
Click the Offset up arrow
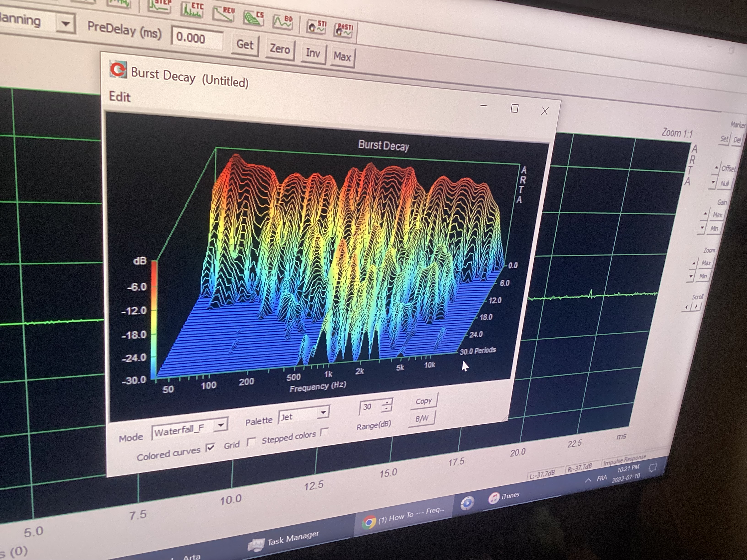point(716,168)
